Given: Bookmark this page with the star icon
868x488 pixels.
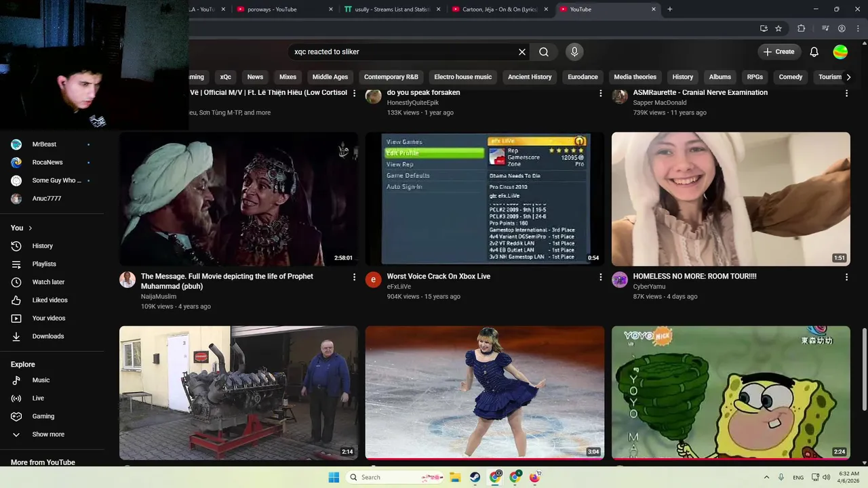Looking at the screenshot, I should [778, 28].
